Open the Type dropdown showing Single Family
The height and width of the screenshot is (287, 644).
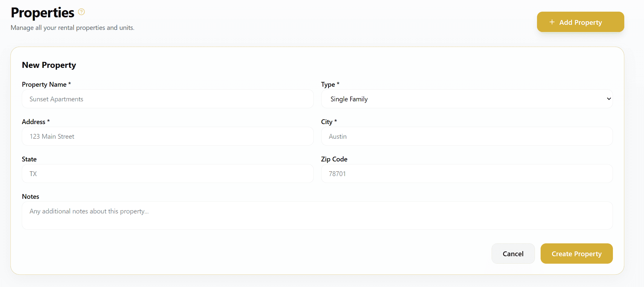pyautogui.click(x=466, y=99)
